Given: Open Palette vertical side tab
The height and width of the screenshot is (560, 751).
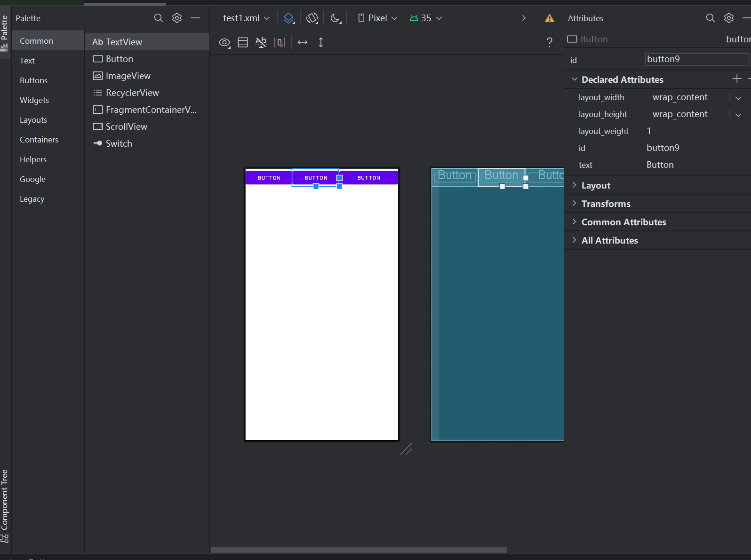Looking at the screenshot, I should 5,33.
